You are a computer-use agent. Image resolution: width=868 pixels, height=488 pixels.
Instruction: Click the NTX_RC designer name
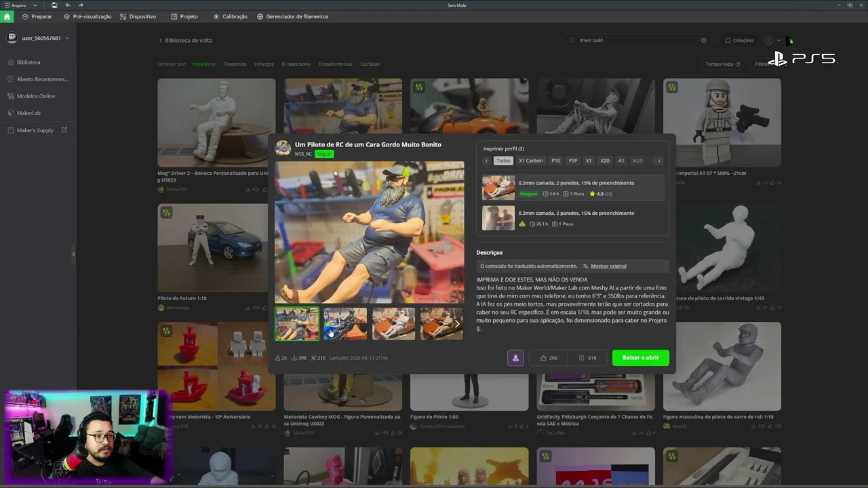(x=303, y=154)
